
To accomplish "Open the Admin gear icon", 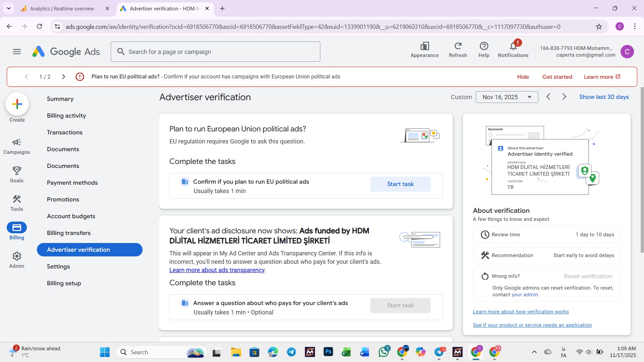I will (16, 256).
